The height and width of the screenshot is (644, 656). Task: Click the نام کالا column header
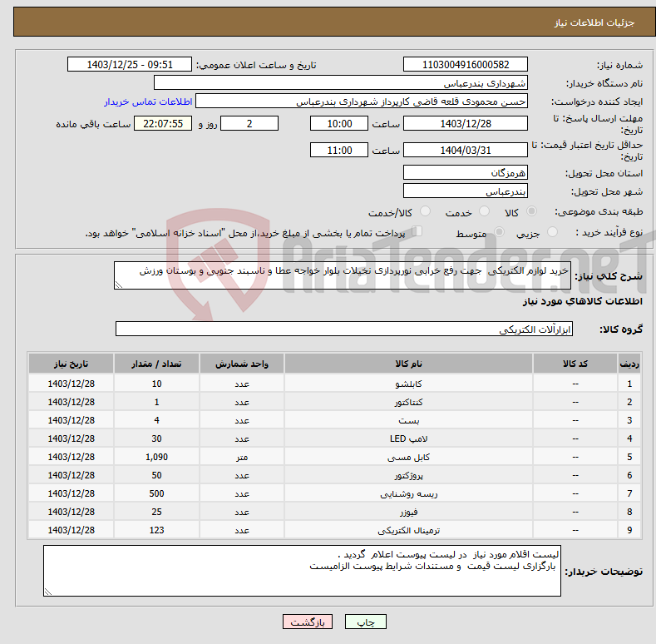coord(408,364)
